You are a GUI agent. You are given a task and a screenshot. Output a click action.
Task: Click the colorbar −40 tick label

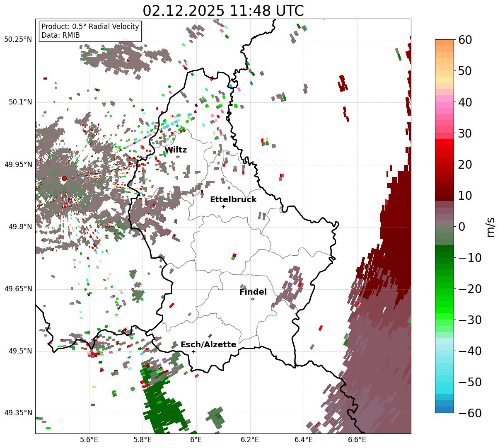470,351
